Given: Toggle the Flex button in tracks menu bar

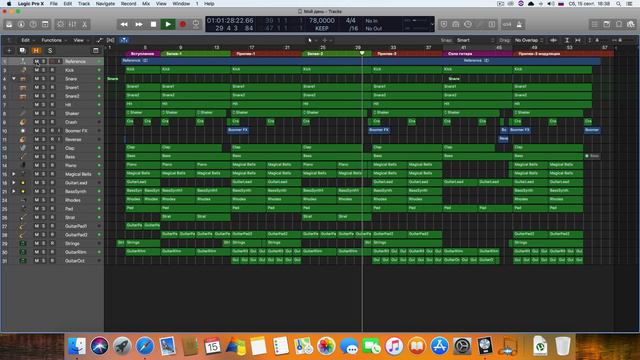Looking at the screenshot, I should pyautogui.click(x=111, y=40).
